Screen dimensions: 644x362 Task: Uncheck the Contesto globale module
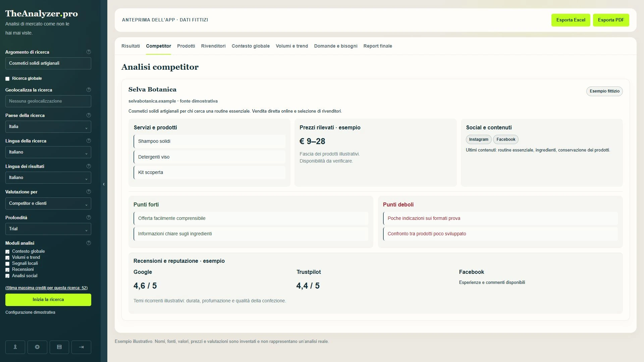click(7, 252)
